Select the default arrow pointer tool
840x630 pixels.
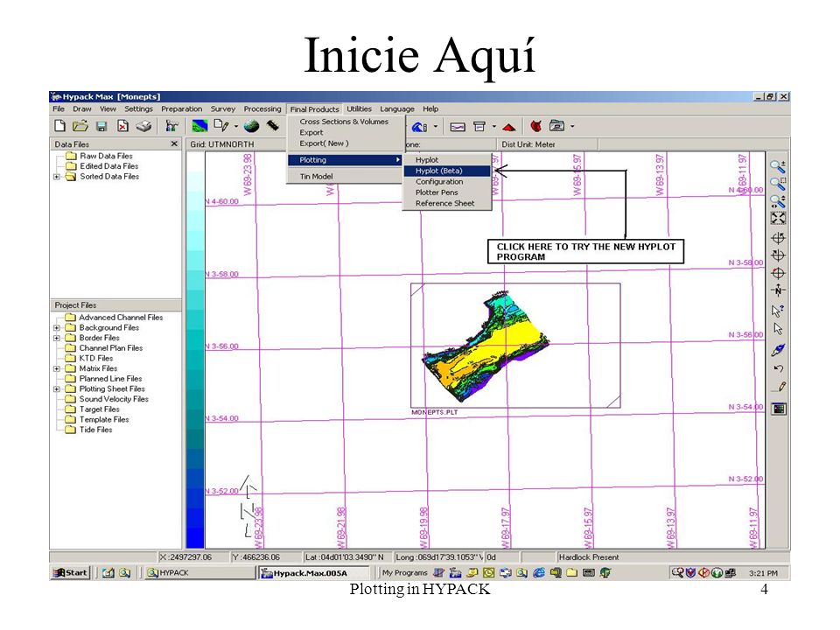click(x=778, y=328)
